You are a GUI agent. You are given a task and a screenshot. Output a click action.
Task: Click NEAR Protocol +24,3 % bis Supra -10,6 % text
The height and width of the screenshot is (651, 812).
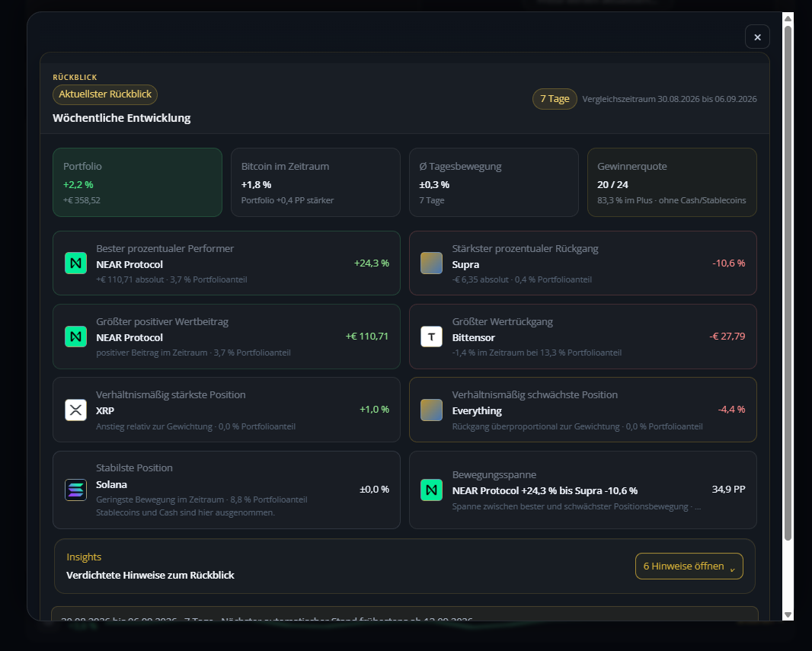coord(545,490)
